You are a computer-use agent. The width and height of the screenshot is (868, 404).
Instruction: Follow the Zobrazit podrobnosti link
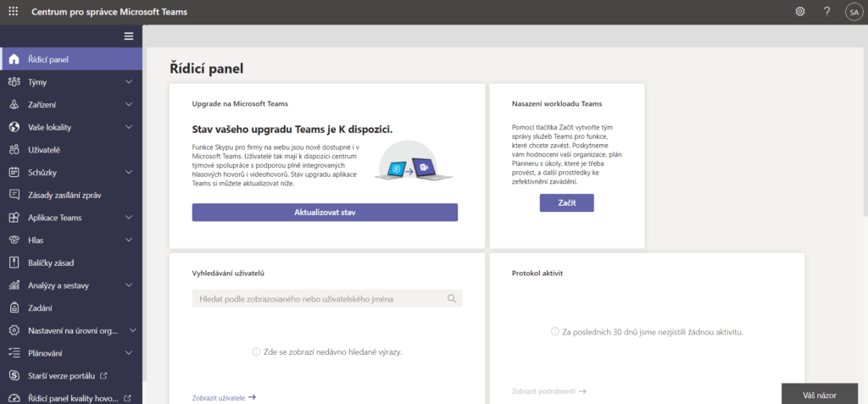click(x=549, y=391)
